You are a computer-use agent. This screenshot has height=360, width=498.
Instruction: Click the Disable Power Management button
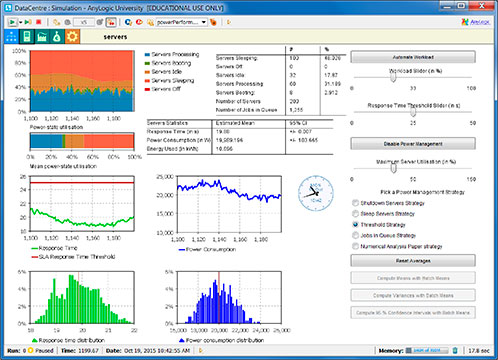[x=413, y=144]
